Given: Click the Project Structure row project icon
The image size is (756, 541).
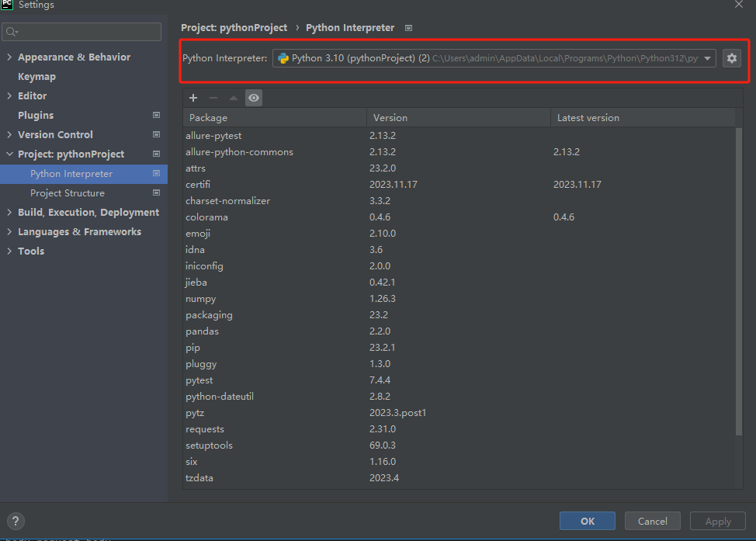Looking at the screenshot, I should pos(156,192).
